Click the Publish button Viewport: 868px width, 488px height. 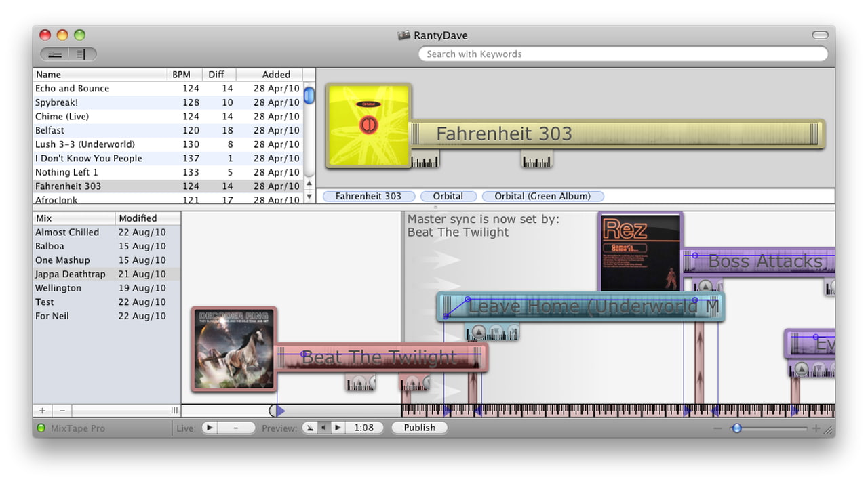tap(420, 428)
